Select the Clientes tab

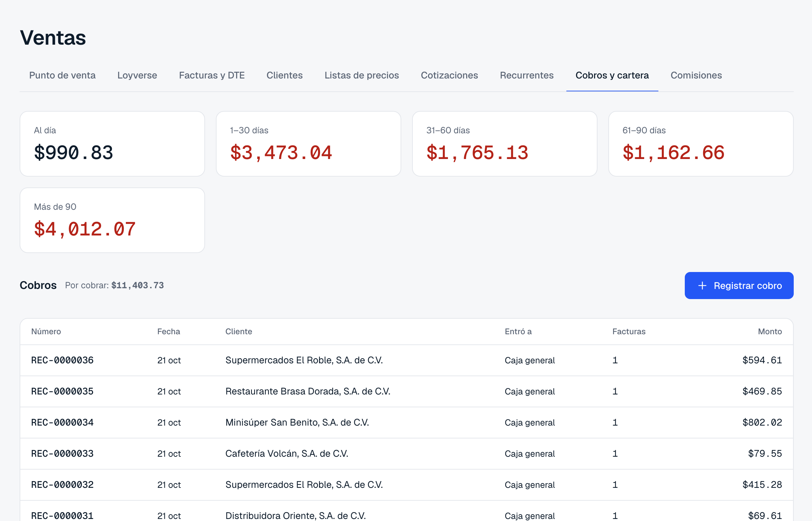285,75
